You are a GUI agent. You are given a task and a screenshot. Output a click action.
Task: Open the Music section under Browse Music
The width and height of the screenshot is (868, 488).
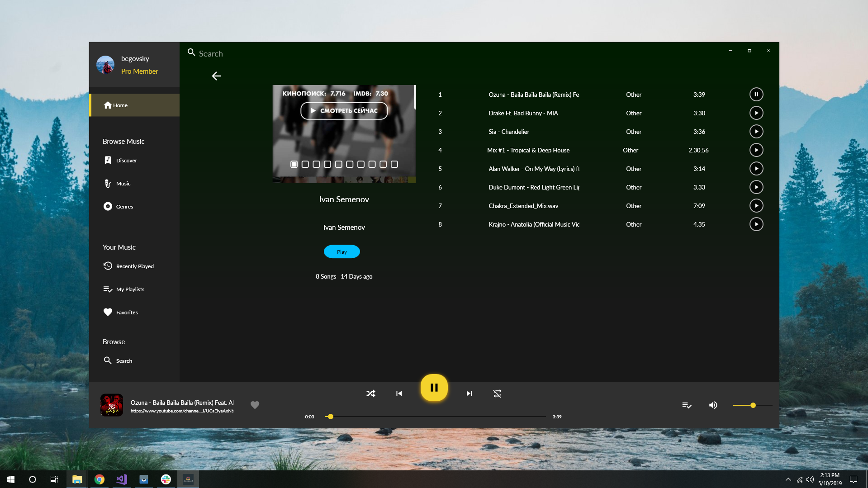(123, 184)
